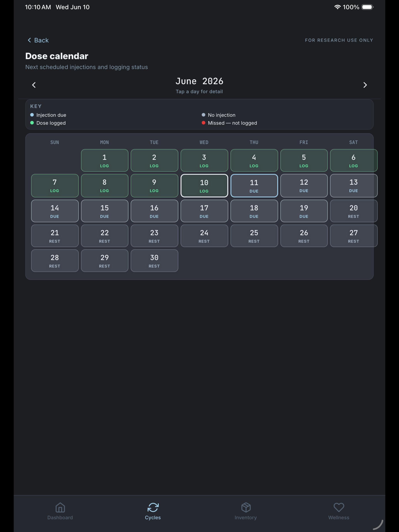
Task: Tap the June 6 cell
Action: 354,160
